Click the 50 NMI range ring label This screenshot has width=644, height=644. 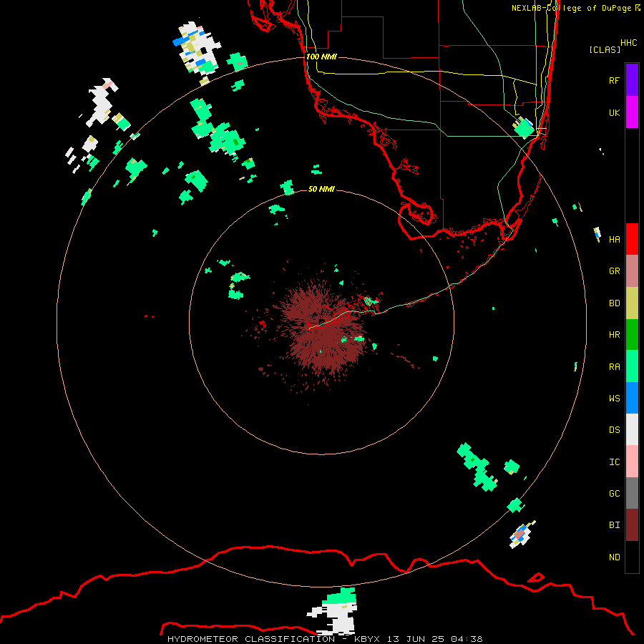click(321, 189)
